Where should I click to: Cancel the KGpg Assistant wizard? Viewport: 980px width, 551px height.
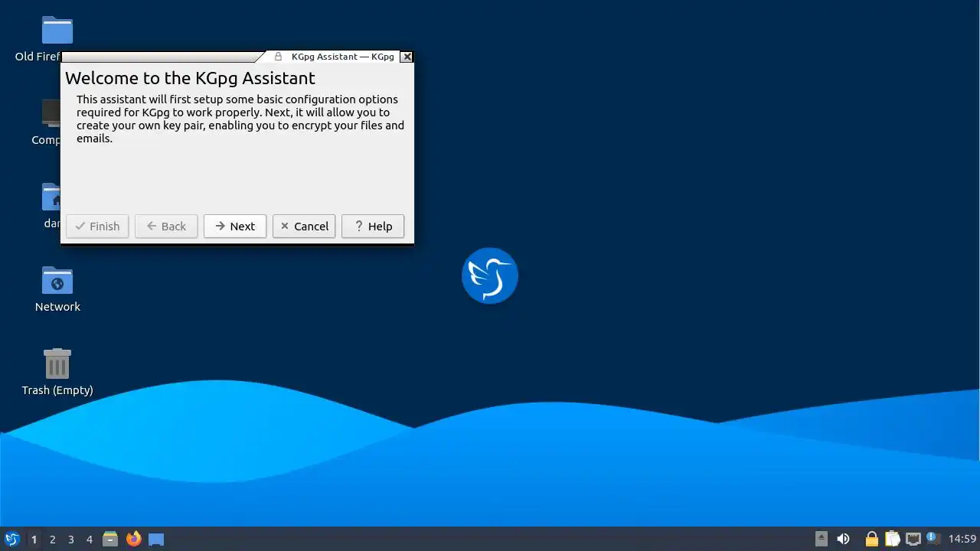(x=304, y=227)
